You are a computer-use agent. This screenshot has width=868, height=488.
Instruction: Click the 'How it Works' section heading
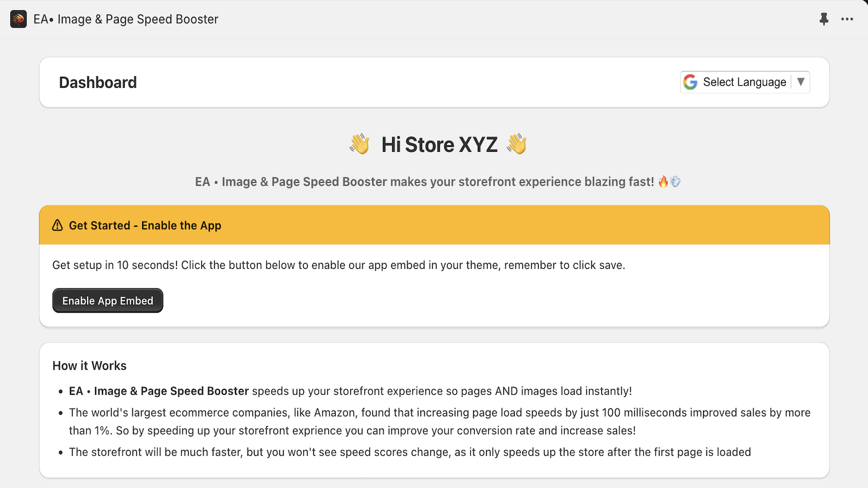pyautogui.click(x=90, y=366)
